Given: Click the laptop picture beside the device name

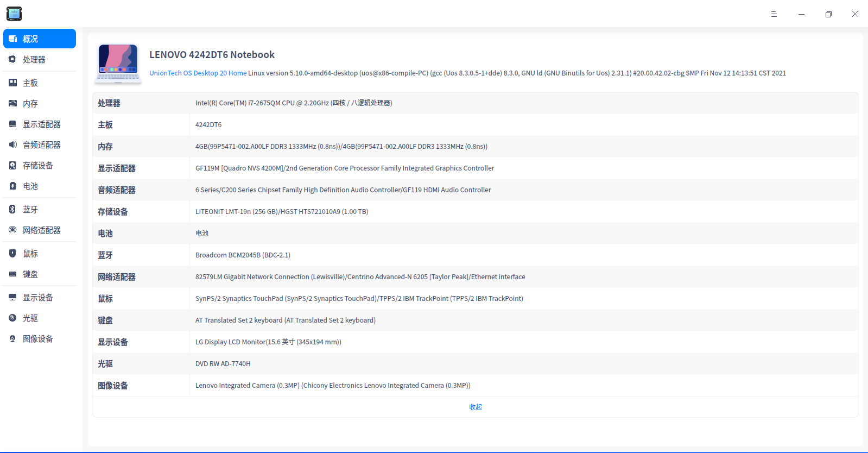Looking at the screenshot, I should tap(118, 64).
